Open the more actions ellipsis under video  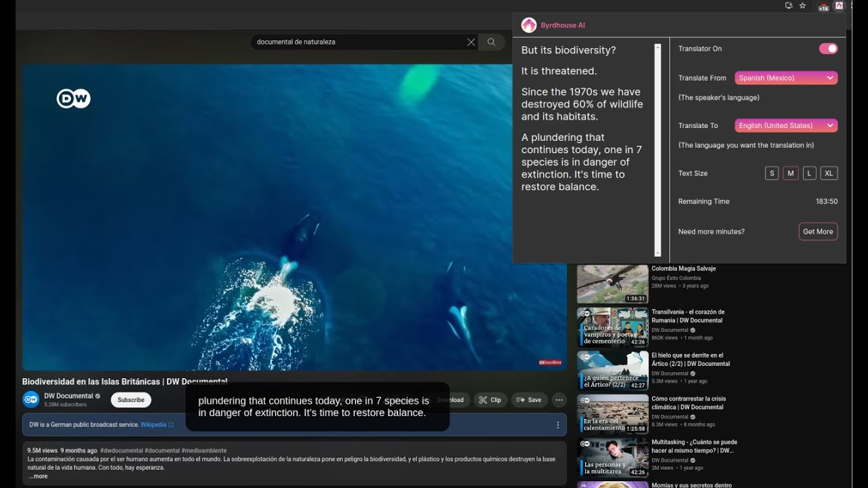point(559,400)
